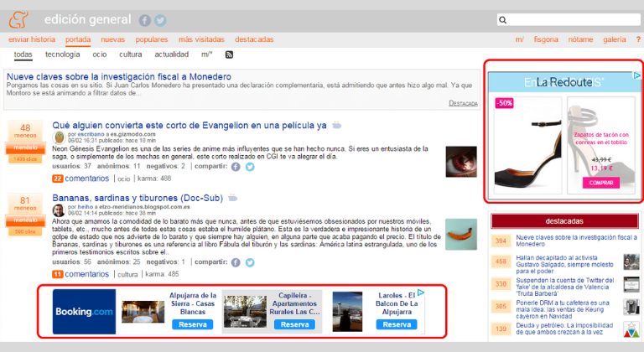Click Comprar button in shoe ad
644x352 pixels.
[x=601, y=183]
